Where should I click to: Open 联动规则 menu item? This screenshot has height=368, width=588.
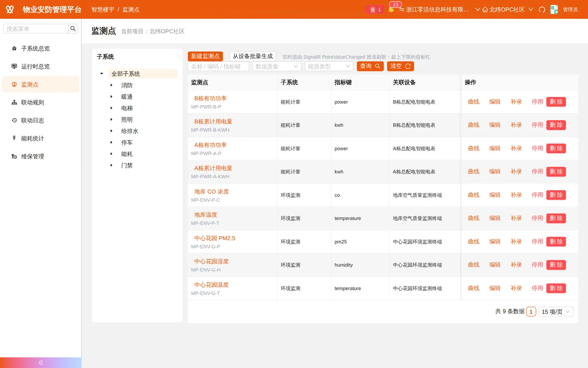coord(40,102)
